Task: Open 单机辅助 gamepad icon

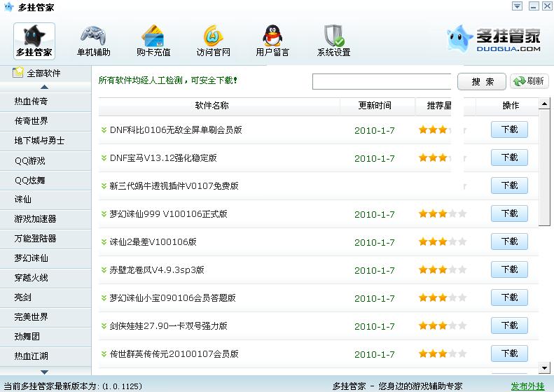Action: (93, 35)
